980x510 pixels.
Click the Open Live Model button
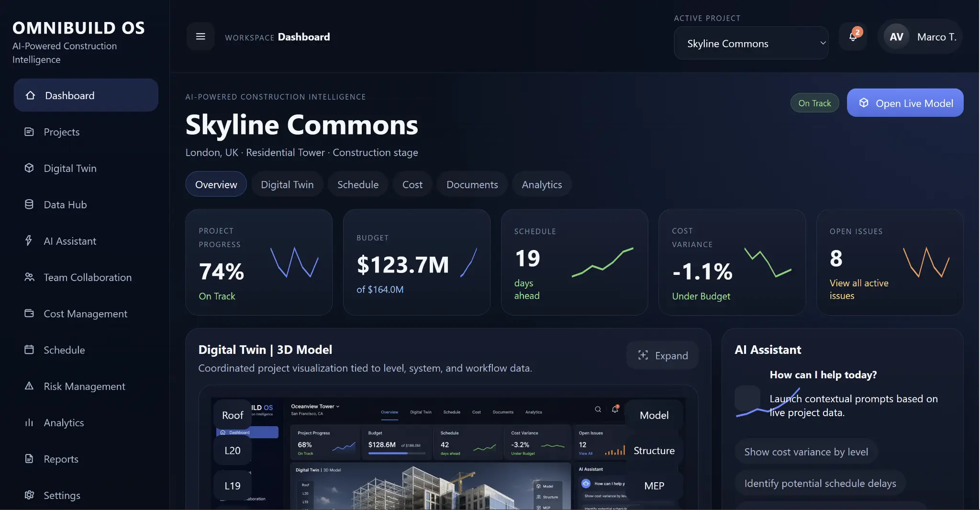coord(905,102)
